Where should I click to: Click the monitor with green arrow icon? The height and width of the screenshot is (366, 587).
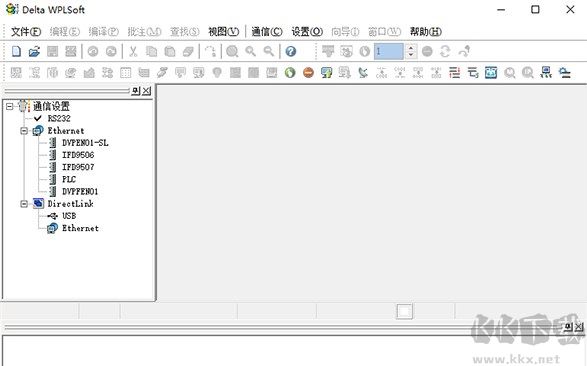pos(326,72)
